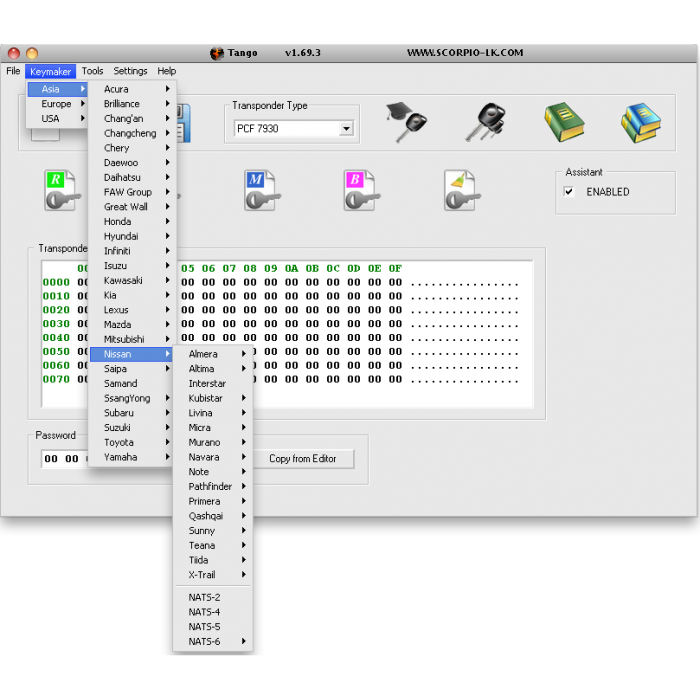700x700 pixels.
Task: Click the broom clear key icon
Action: [462, 190]
